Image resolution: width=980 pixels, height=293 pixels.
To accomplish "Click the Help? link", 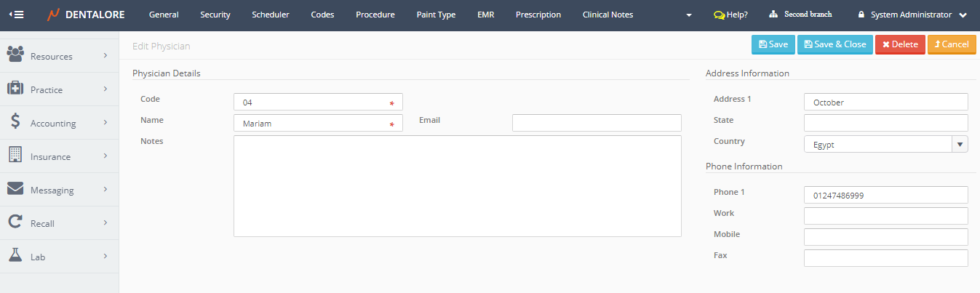I will tap(730, 15).
